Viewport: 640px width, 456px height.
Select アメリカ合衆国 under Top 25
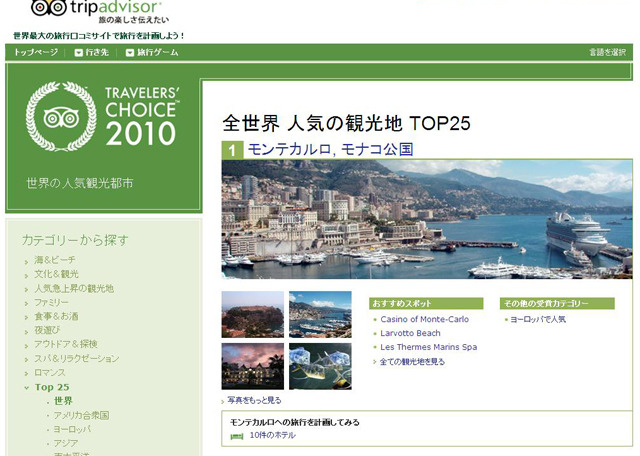tap(81, 415)
